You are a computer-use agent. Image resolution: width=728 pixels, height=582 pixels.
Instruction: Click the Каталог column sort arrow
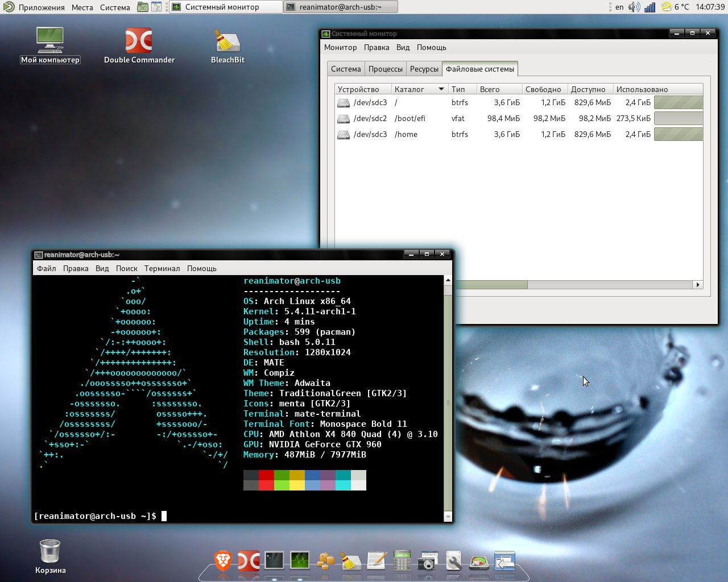pyautogui.click(x=441, y=89)
